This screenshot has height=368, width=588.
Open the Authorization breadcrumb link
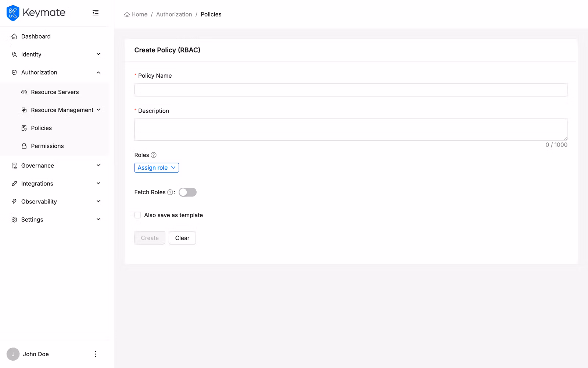click(x=174, y=14)
